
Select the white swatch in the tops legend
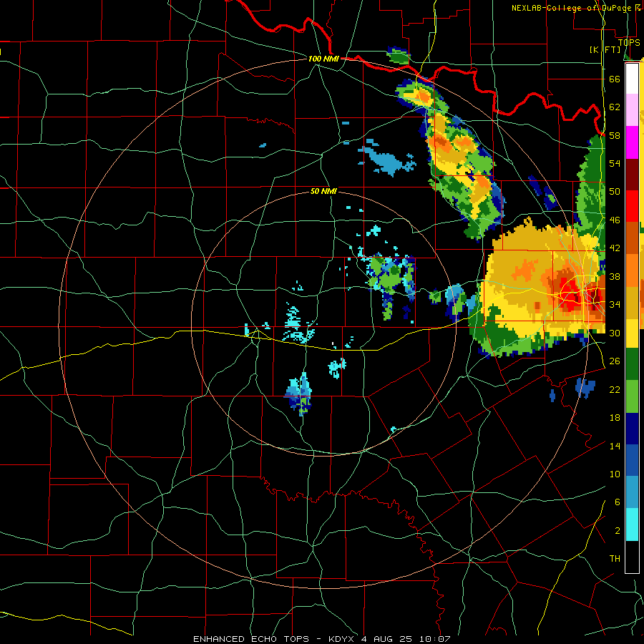[632, 79]
